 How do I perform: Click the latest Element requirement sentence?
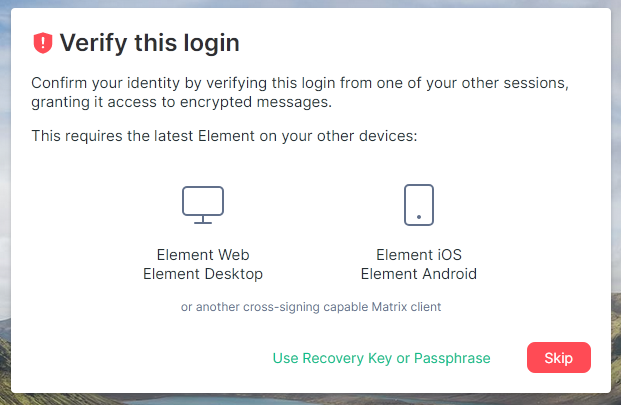tap(224, 136)
